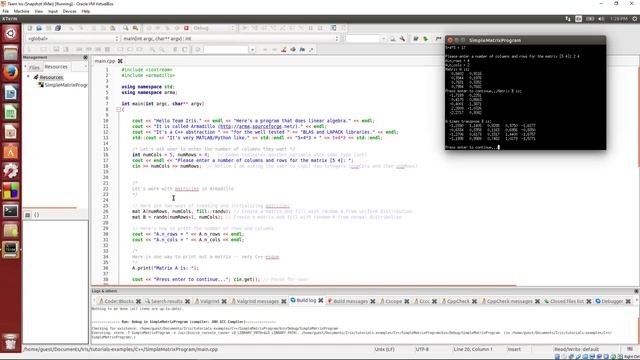Open LibreOffice Impress in the launcher
640x360 pixels.
pos(11,132)
